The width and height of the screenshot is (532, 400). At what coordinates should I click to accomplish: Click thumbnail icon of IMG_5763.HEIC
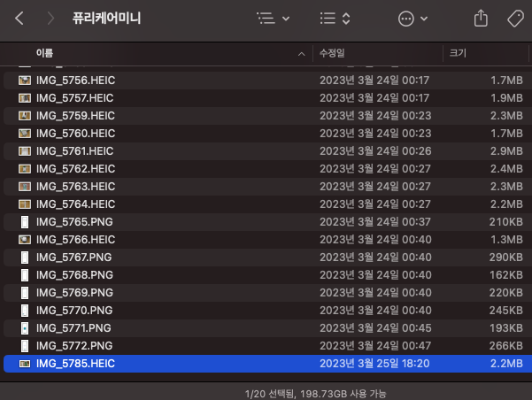(x=25, y=186)
